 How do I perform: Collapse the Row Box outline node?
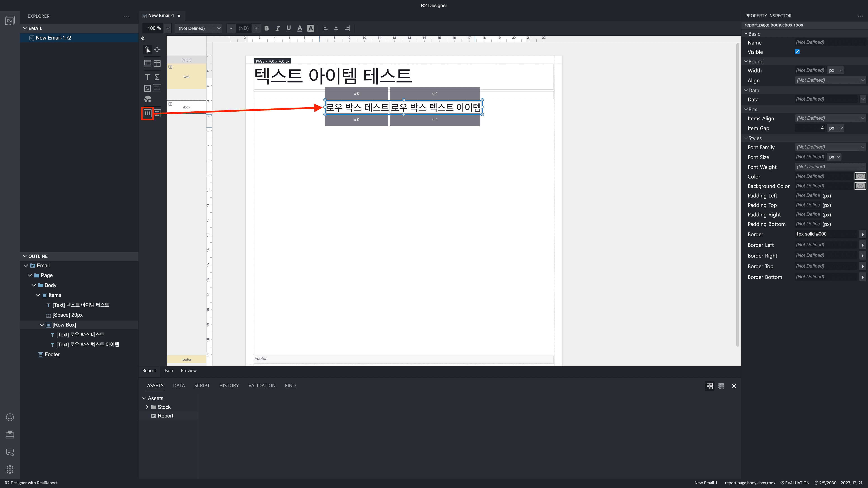point(42,325)
